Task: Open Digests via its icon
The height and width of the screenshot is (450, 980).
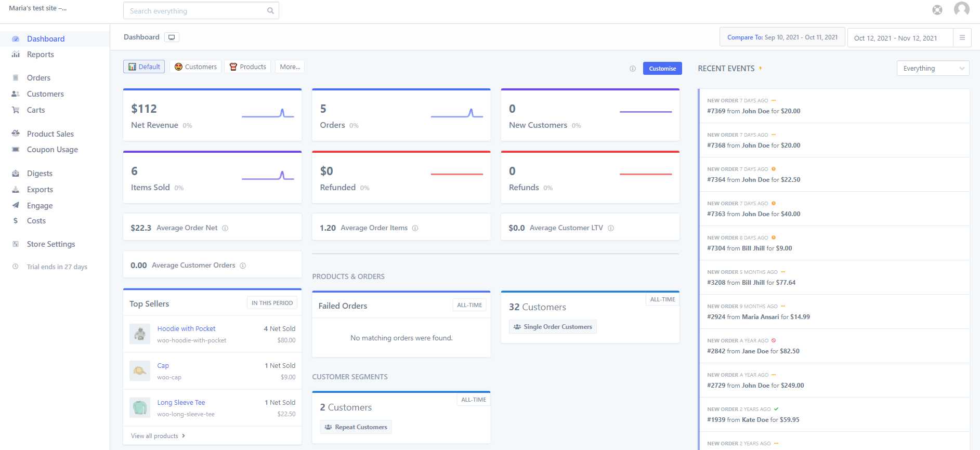Action: (16, 174)
